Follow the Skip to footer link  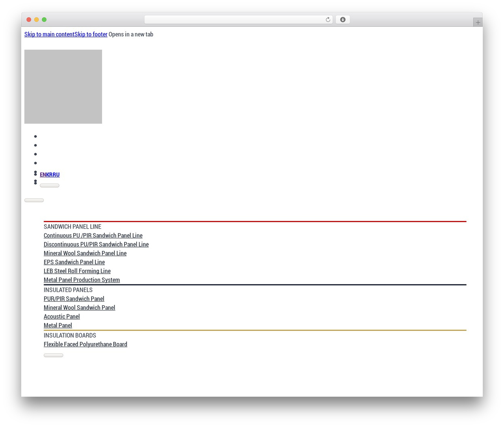[91, 34]
